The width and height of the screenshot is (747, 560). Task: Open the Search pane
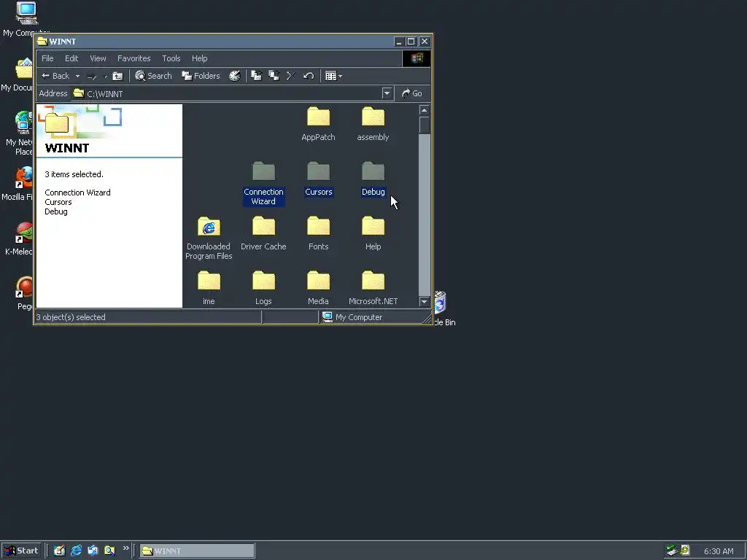[x=153, y=76]
